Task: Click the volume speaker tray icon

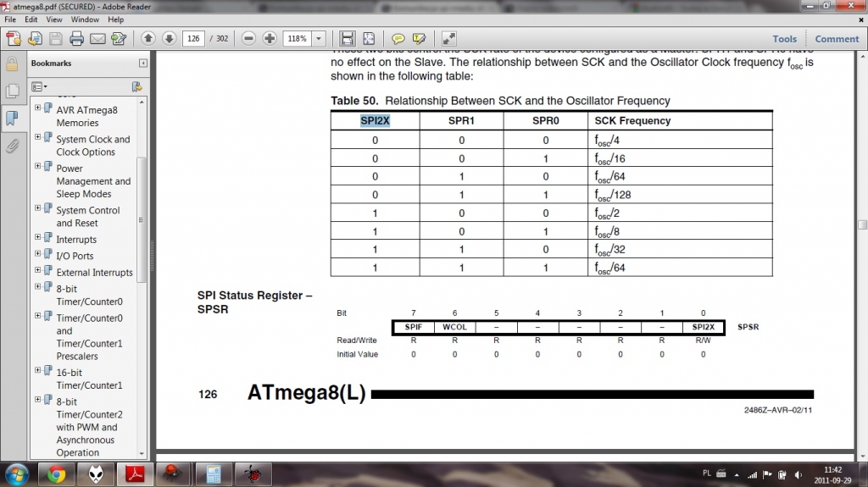Action: (x=798, y=474)
